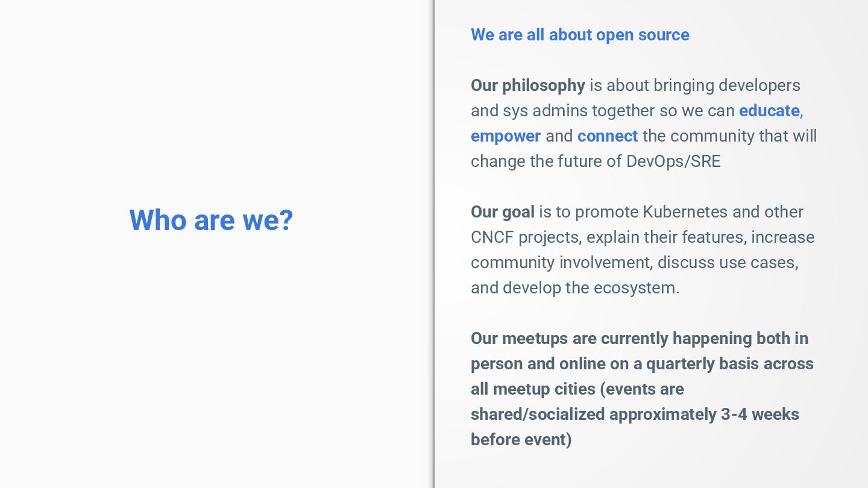
Task: Click the vertical divider between slide panels
Action: click(x=434, y=244)
